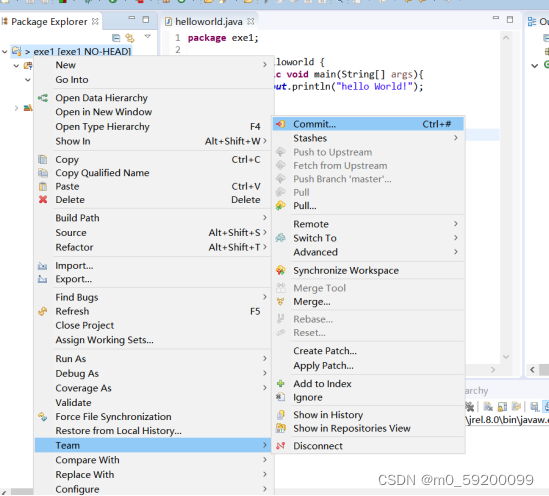Viewport: 549px width, 496px height.
Task: Choose active Pull... with dialog option
Action: pyautogui.click(x=368, y=206)
